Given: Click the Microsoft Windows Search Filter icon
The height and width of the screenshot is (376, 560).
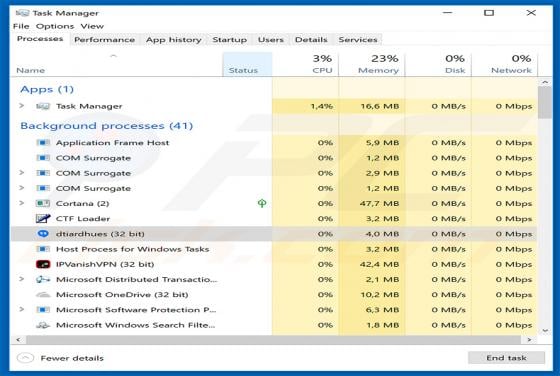Looking at the screenshot, I should [43, 325].
